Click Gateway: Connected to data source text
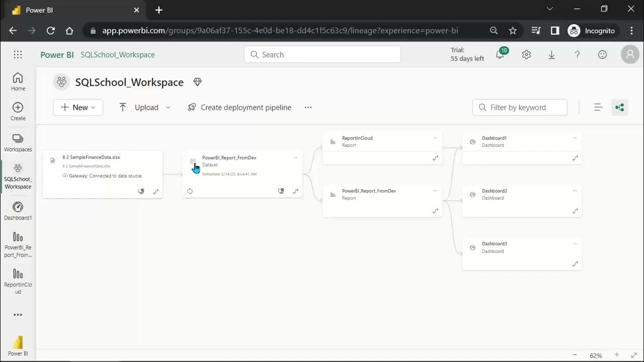This screenshot has height=362, width=644. [106, 176]
